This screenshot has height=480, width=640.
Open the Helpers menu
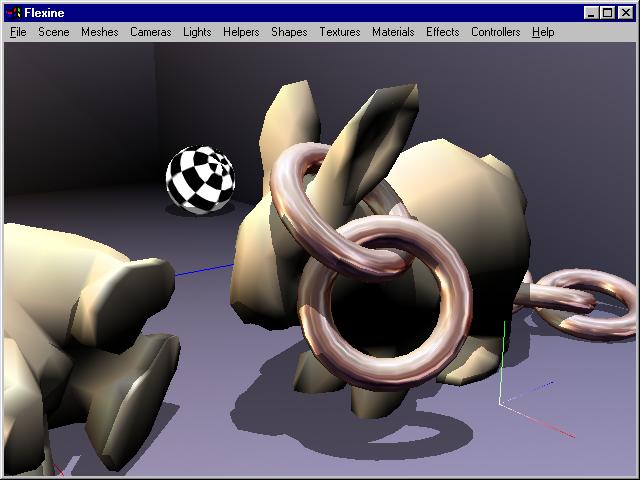(x=241, y=32)
